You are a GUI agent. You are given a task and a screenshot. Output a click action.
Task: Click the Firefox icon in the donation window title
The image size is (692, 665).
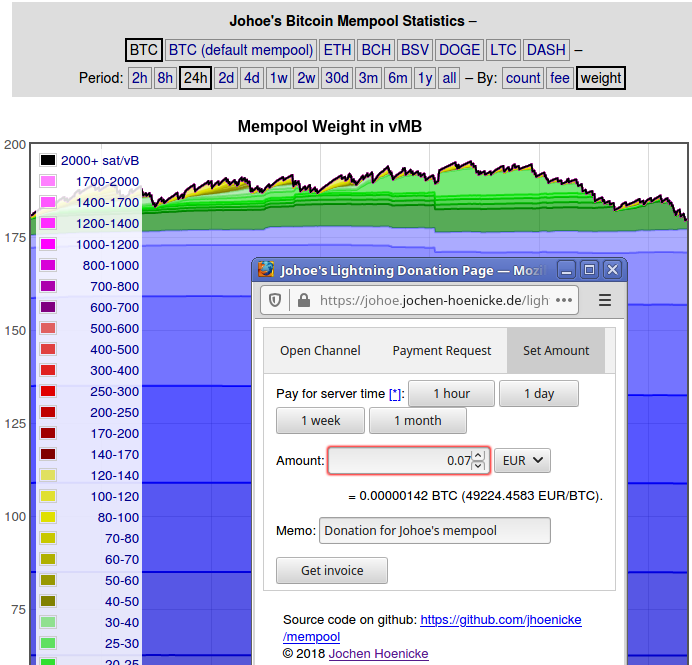click(x=266, y=269)
